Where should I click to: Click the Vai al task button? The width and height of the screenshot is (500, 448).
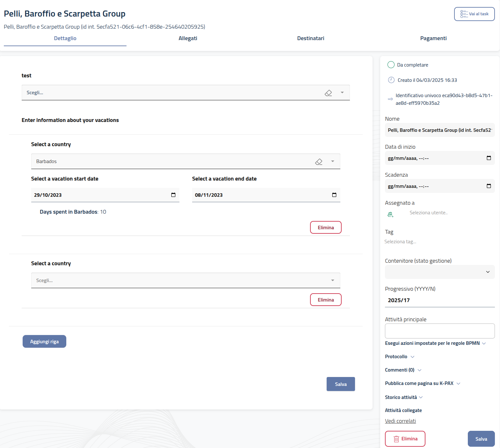[474, 14]
